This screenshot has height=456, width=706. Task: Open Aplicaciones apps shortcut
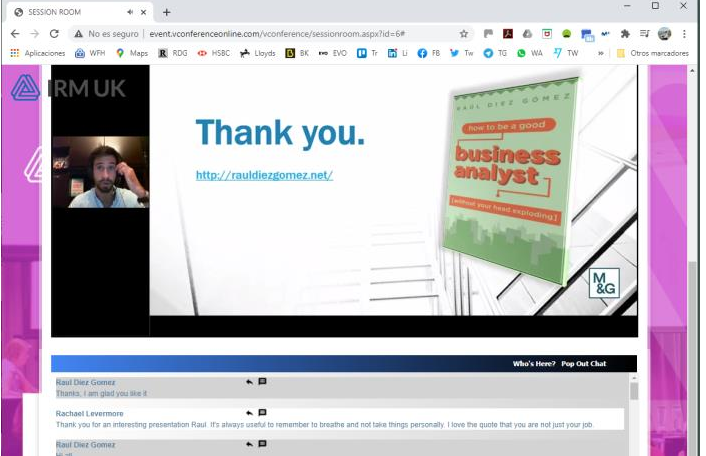38,53
